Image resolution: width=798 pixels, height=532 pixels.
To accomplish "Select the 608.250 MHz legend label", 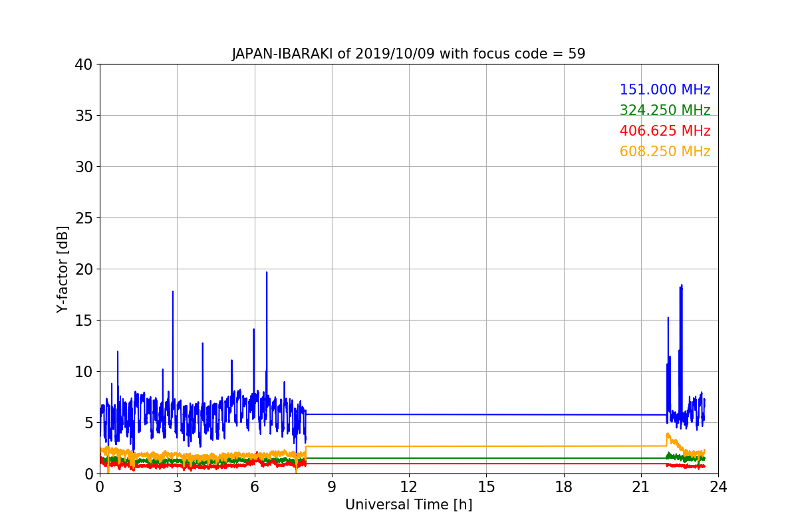I will pyautogui.click(x=665, y=152).
